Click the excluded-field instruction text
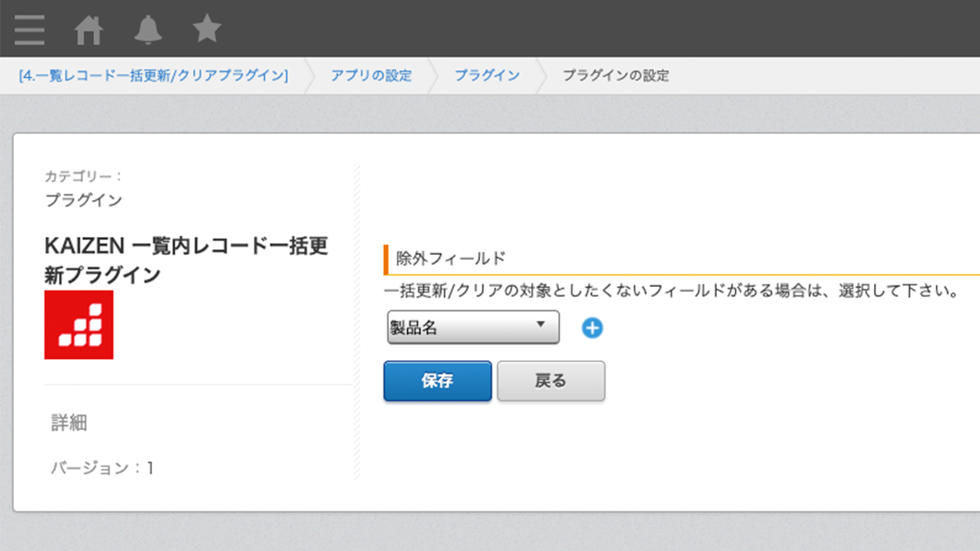 click(x=673, y=291)
